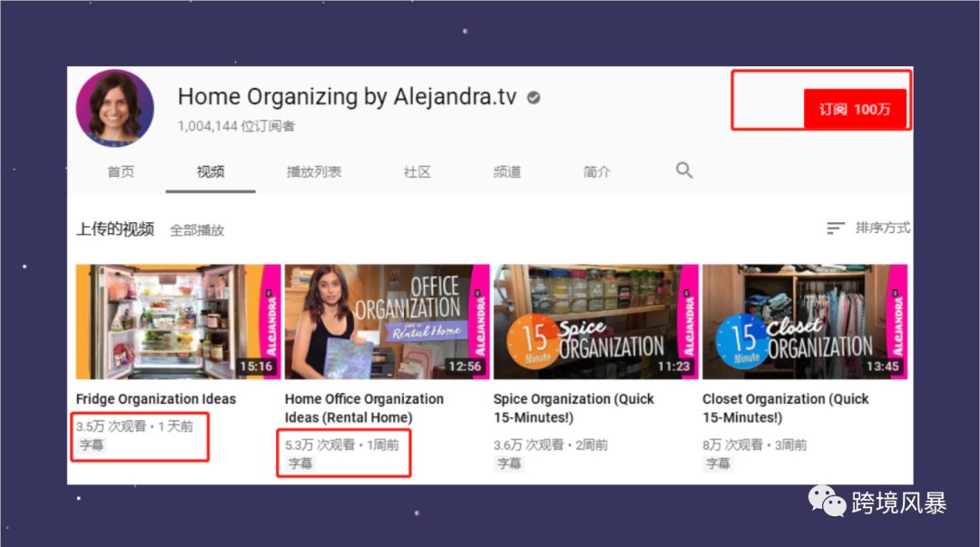The width and height of the screenshot is (980, 547).
Task: Click the channel avatar of Alejandra
Action: point(115,108)
